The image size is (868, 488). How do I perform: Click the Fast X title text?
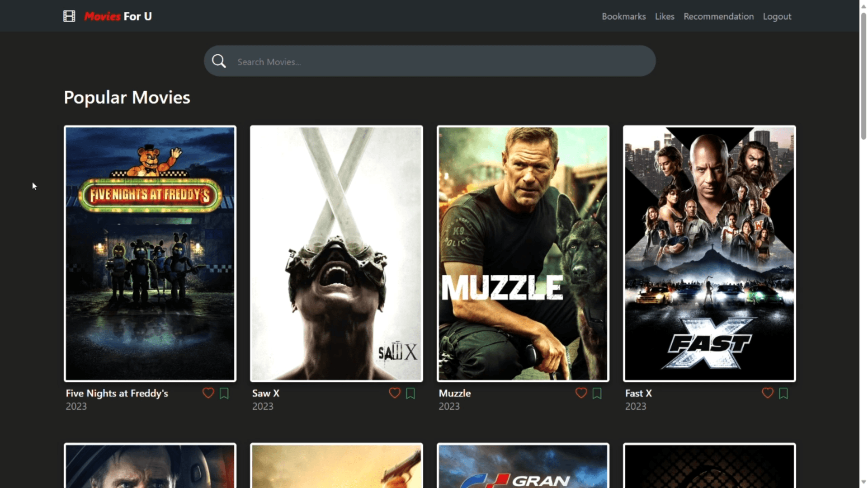(x=638, y=394)
